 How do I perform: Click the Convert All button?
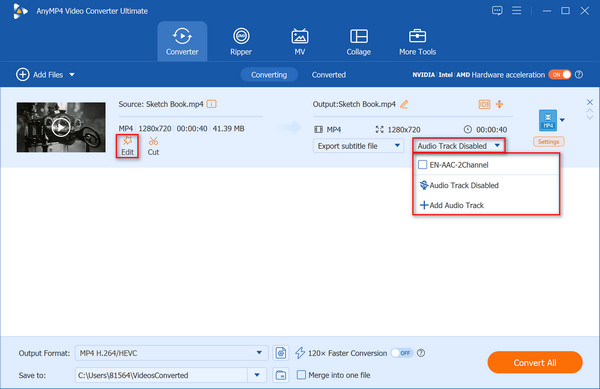pos(535,363)
